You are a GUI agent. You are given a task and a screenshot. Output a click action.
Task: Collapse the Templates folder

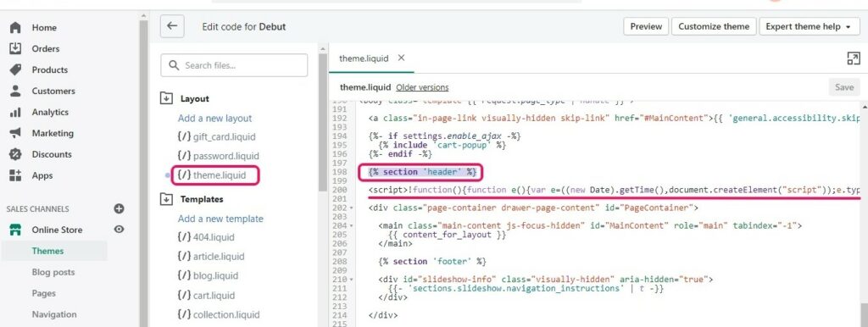pos(166,199)
